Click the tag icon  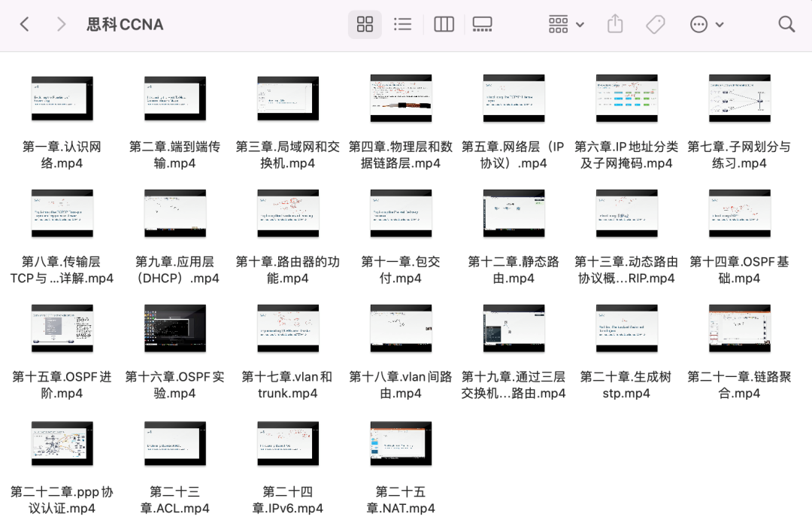coord(655,24)
